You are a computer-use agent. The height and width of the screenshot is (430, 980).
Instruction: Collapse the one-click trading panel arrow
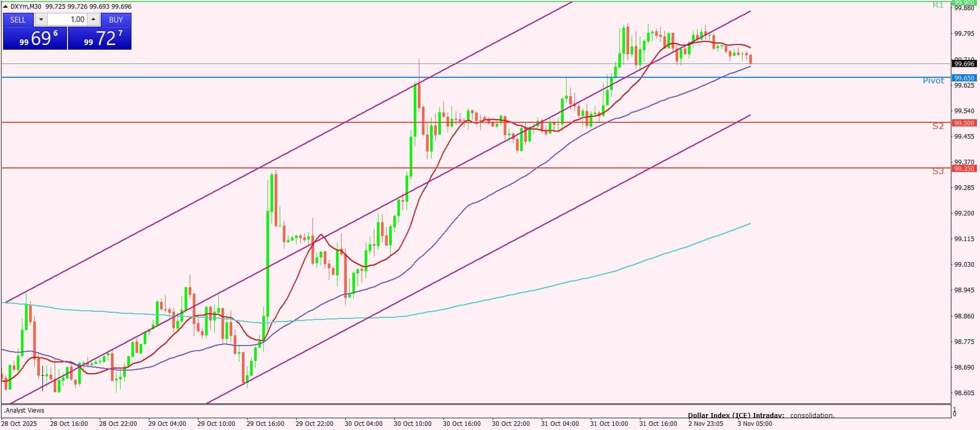pos(6,7)
